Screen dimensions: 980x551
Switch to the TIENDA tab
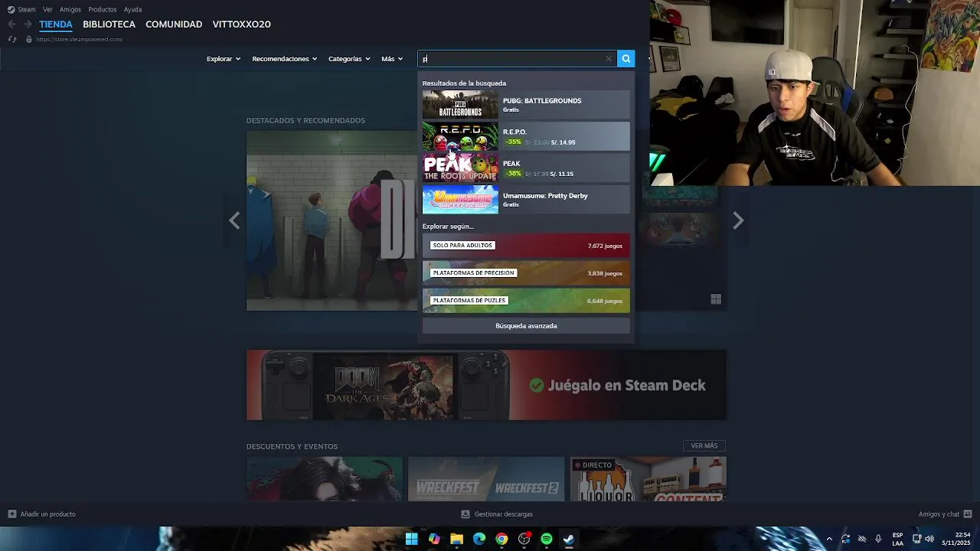pyautogui.click(x=56, y=24)
